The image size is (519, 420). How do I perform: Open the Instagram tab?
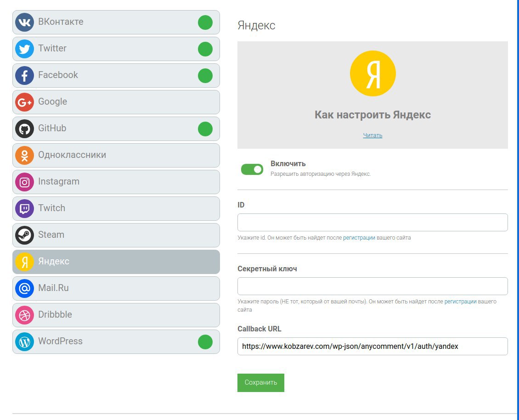116,182
